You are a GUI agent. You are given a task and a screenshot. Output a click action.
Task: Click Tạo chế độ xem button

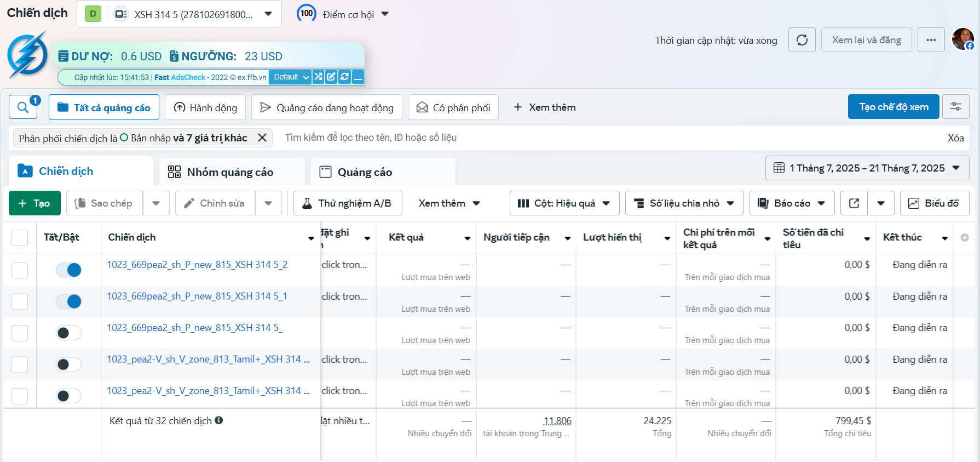point(893,107)
